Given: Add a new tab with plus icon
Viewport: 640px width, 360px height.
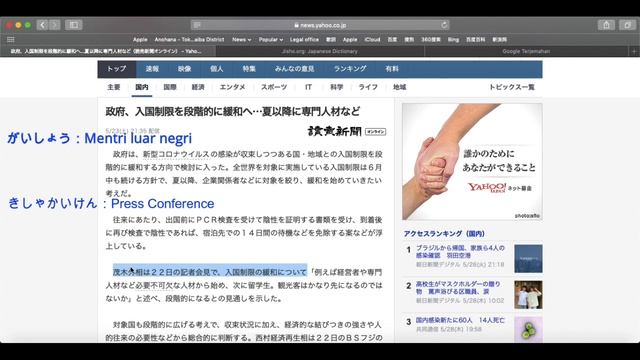Looking at the screenshot, I should coord(634,51).
